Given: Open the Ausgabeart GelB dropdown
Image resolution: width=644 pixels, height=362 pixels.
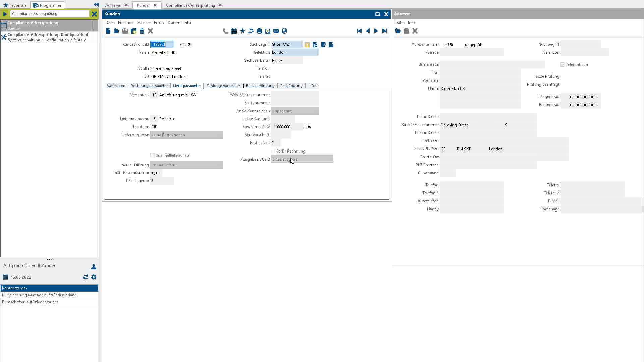Looking at the screenshot, I should [302, 159].
